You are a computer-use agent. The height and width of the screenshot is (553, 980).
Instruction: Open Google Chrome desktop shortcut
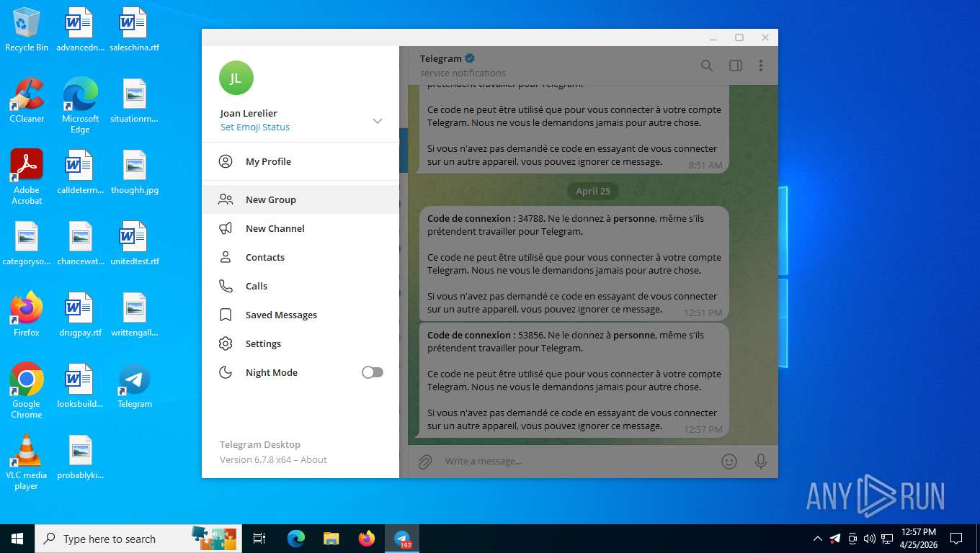[x=27, y=391]
